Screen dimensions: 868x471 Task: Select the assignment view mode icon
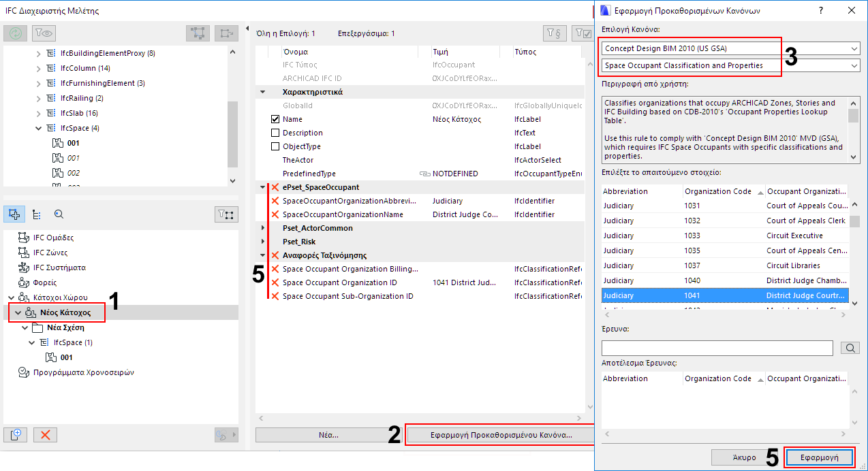pyautogui.click(x=15, y=214)
